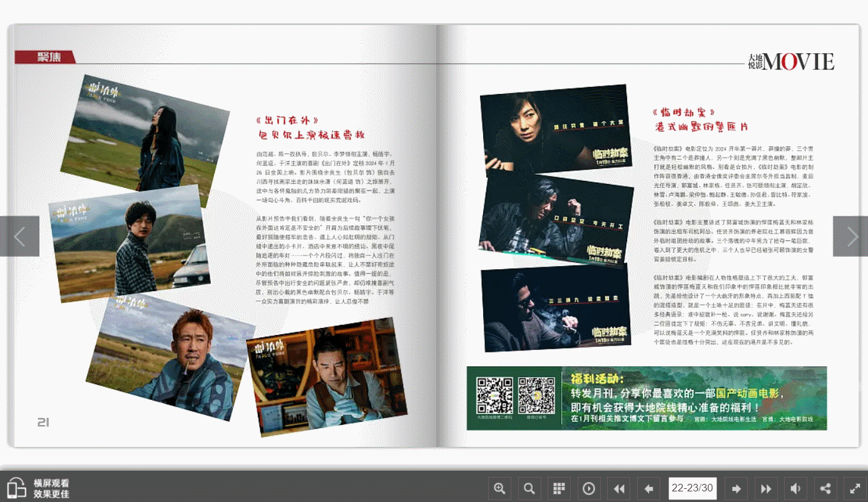This screenshot has height=502, width=868.
Task: Click the man in plaid shirt photo
Action: click(x=129, y=245)
